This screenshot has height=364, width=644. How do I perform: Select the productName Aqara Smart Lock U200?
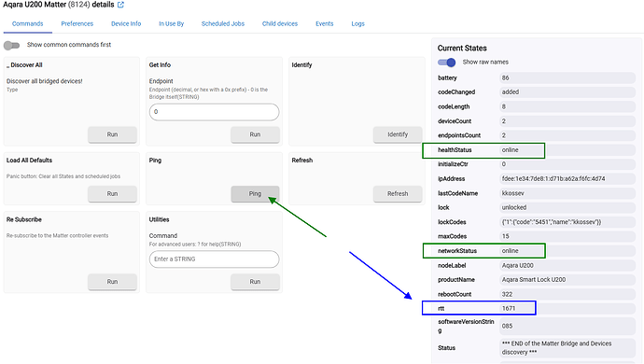[567, 279]
